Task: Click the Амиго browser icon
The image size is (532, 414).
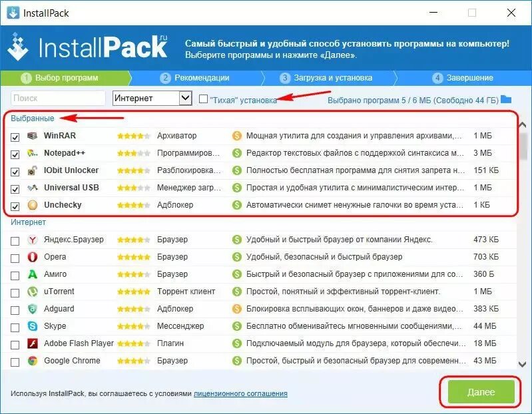Action: click(x=32, y=274)
